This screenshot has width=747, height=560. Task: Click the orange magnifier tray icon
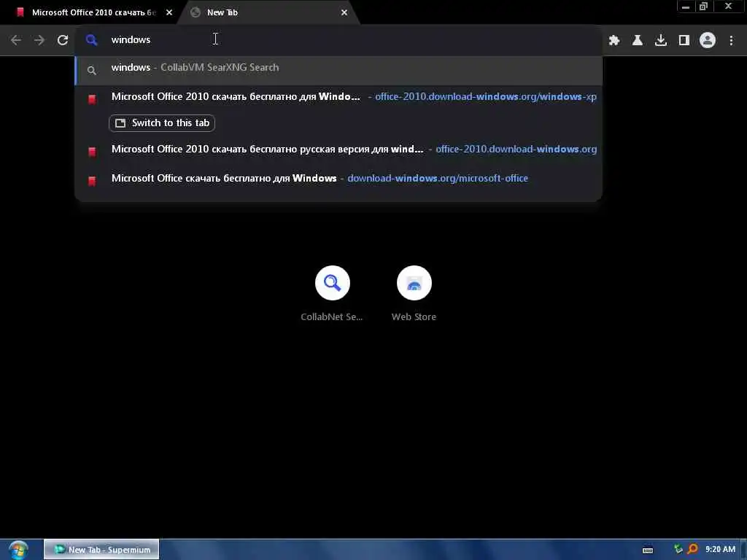click(x=693, y=550)
